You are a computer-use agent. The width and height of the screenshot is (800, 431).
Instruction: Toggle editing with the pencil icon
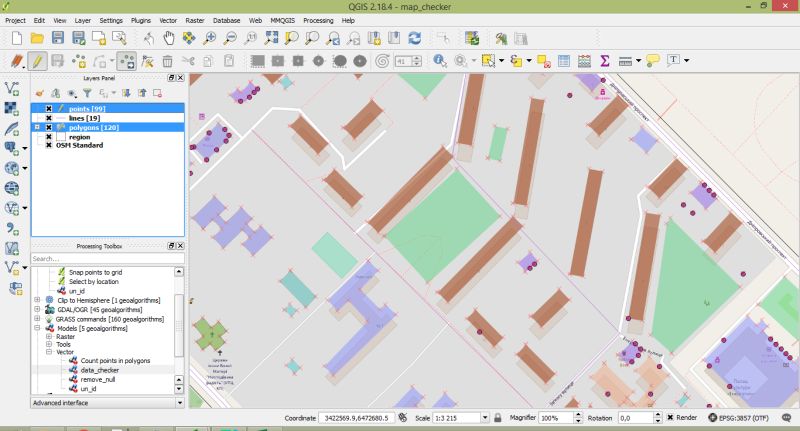point(37,61)
